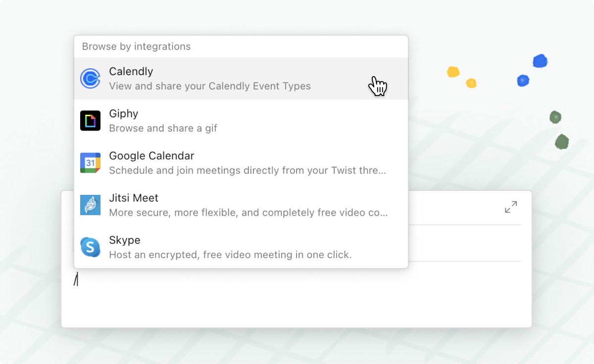594x364 pixels.
Task: Select the Jitsi Meet integration name
Action: [x=134, y=198]
